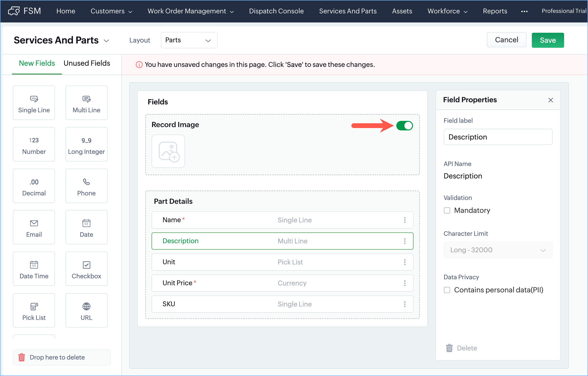Click the Cancel button
The height and width of the screenshot is (376, 588).
[506, 40]
